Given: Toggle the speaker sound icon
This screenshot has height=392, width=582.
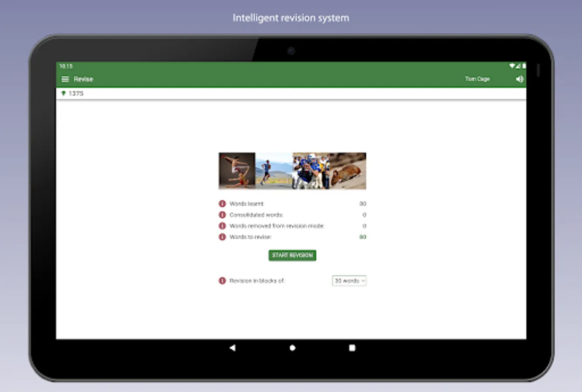Looking at the screenshot, I should [519, 79].
